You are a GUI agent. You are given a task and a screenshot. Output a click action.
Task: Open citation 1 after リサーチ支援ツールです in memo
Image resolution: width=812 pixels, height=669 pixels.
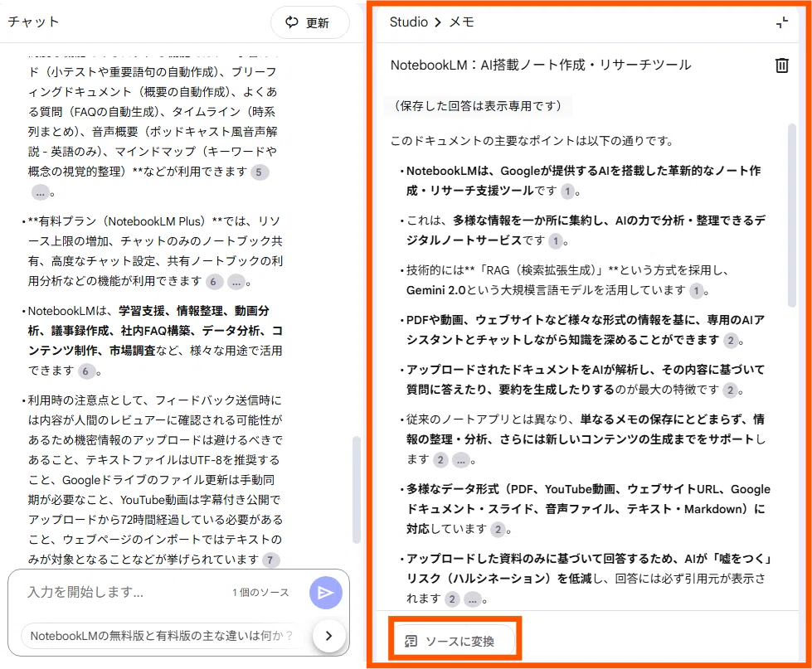[567, 191]
